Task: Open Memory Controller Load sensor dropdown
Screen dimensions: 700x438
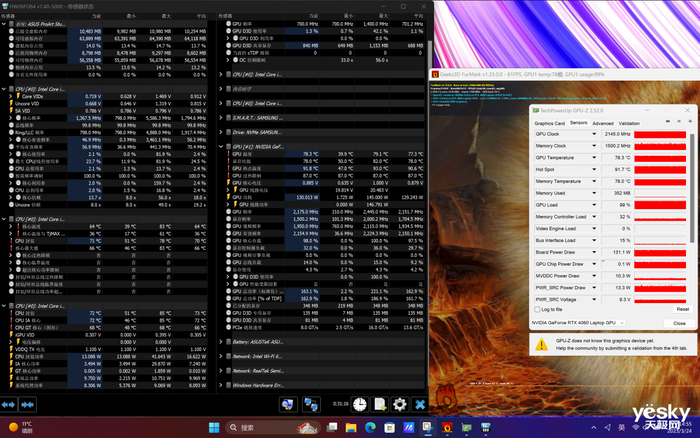Action: click(594, 217)
